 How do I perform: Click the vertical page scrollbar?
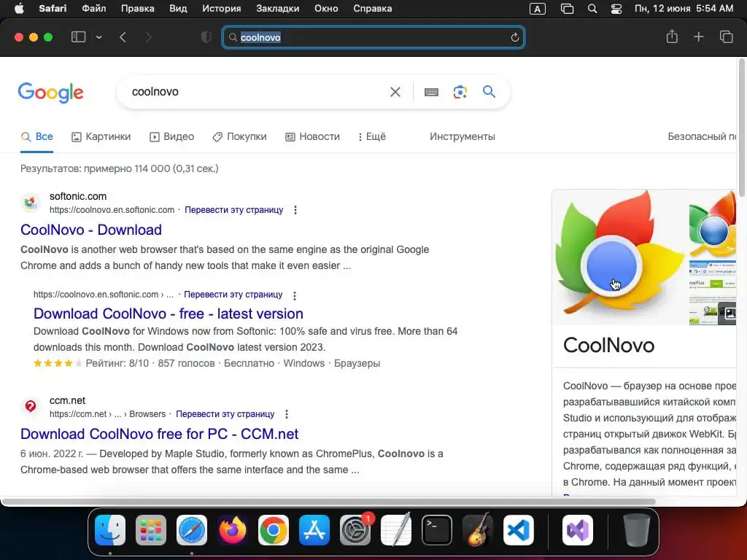[741, 128]
